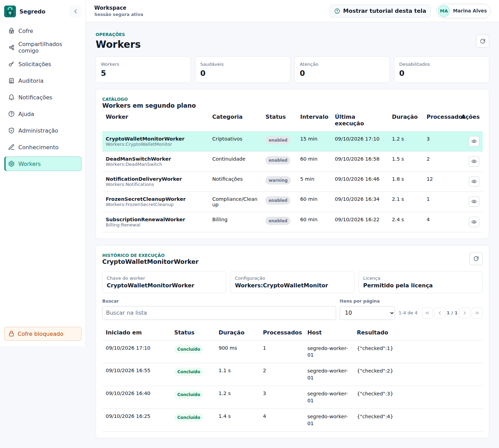The image size is (499, 448).
Task: Click the Administração shield icon
Action: 11,131
